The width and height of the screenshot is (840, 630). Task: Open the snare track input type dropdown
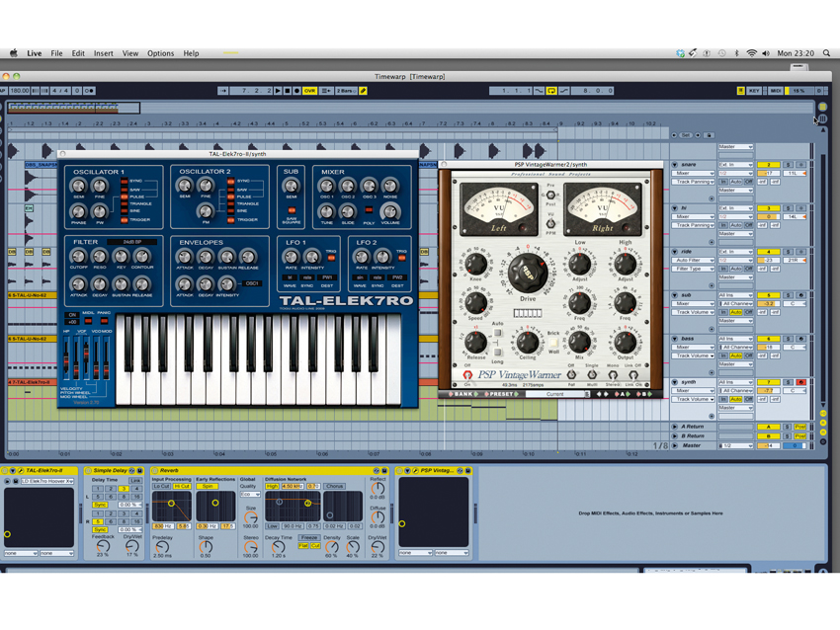735,165
